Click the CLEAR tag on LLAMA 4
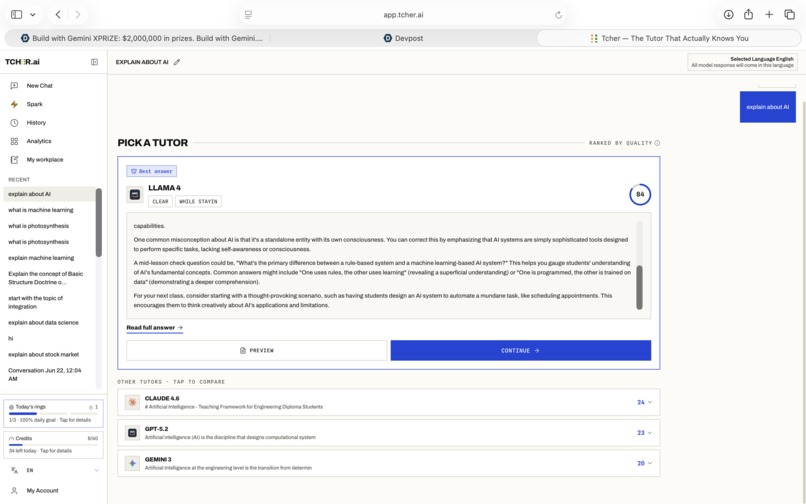 coord(160,202)
